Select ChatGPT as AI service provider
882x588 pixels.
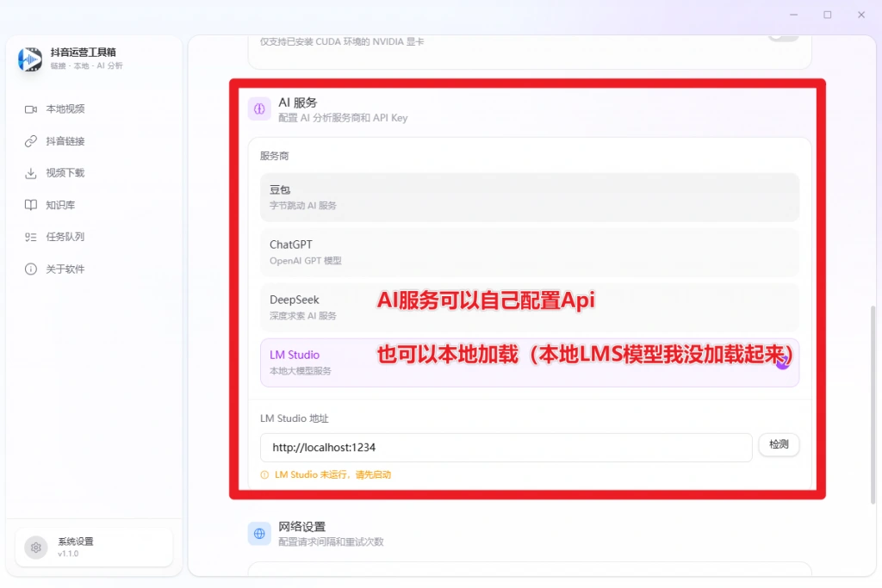tap(530, 251)
